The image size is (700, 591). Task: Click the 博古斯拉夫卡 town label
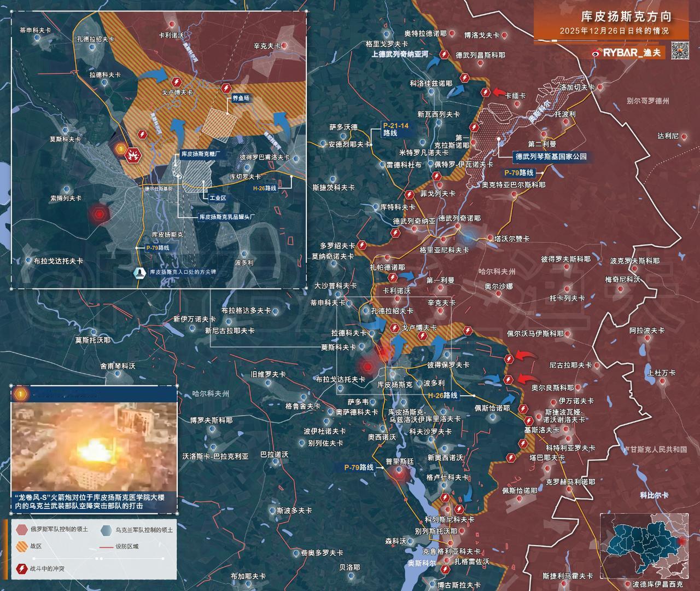click(x=459, y=586)
